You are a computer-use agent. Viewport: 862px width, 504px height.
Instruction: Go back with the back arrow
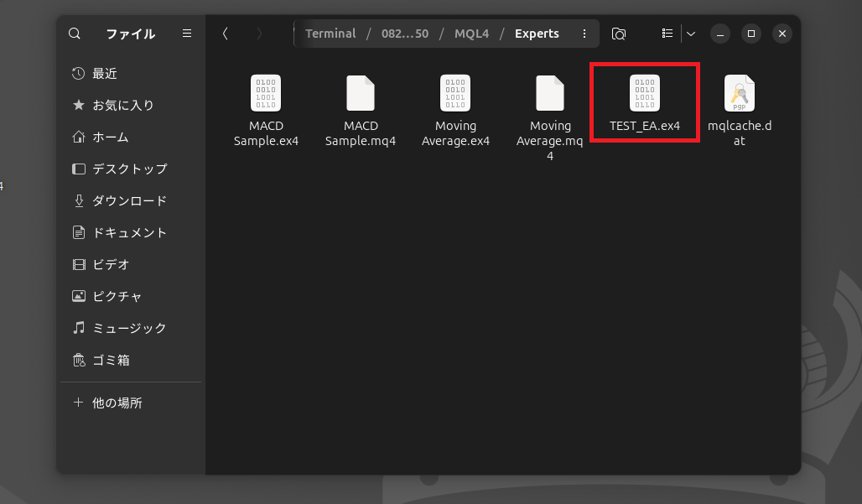point(225,34)
